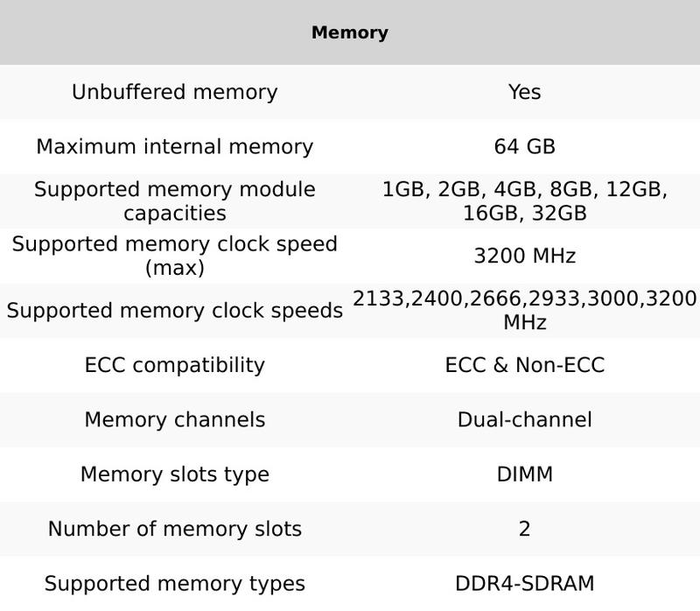Click the Yes value for unbuffered memory

click(524, 93)
